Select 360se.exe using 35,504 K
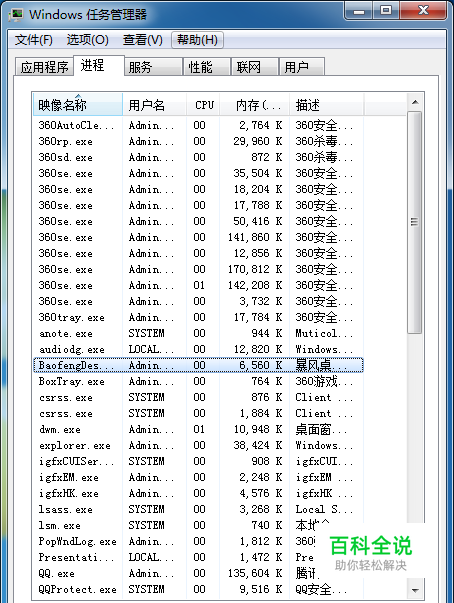The image size is (454, 603). click(198, 173)
